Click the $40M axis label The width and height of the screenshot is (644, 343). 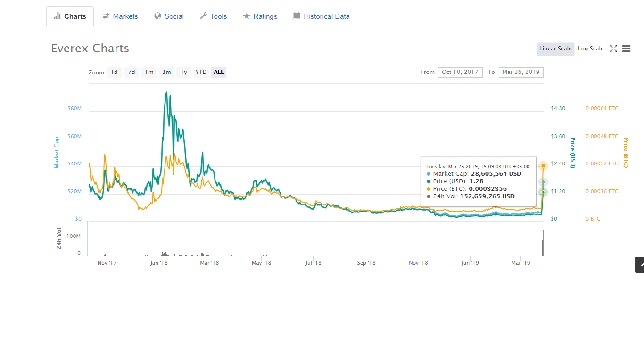[x=75, y=163]
